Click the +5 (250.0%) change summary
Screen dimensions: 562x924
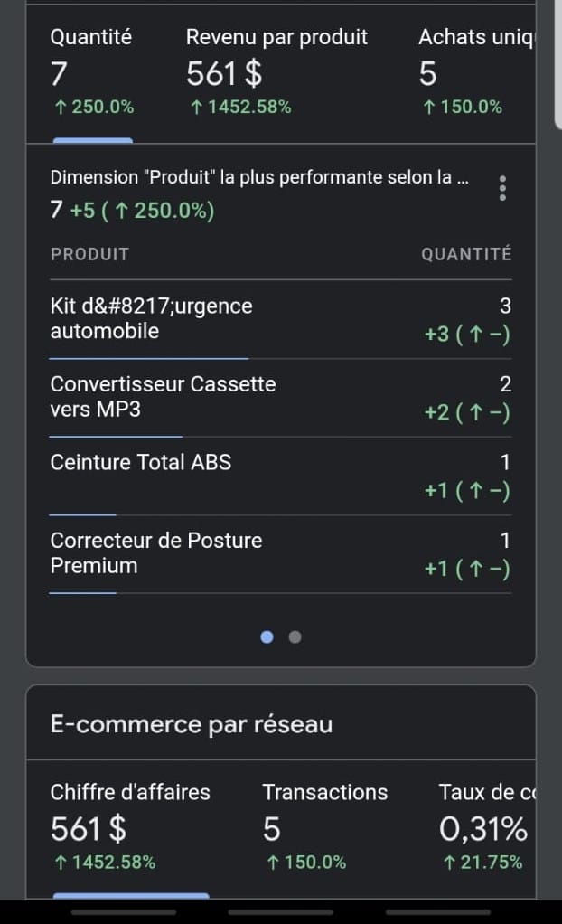pyautogui.click(x=142, y=211)
